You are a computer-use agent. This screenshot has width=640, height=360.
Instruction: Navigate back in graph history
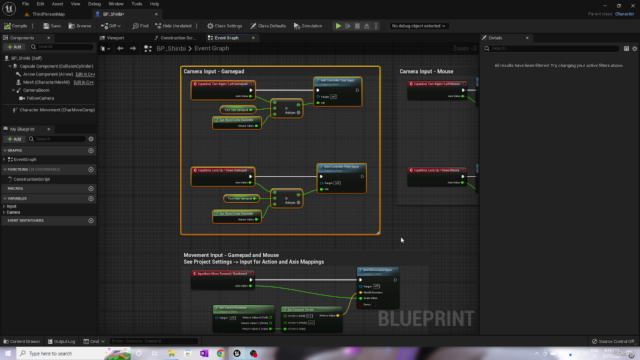click(x=120, y=48)
